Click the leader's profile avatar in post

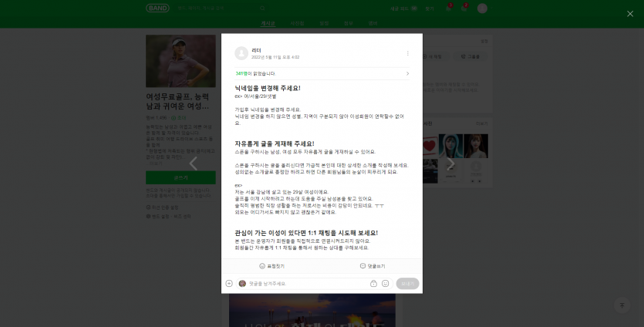click(x=241, y=53)
